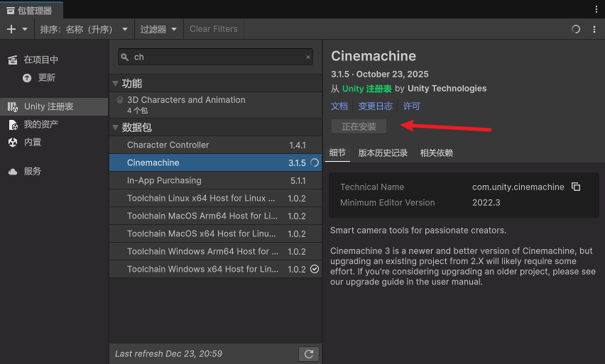The image size is (605, 364).
Task: Click the Cinemachine installing spinner icon
Action: coord(315,162)
